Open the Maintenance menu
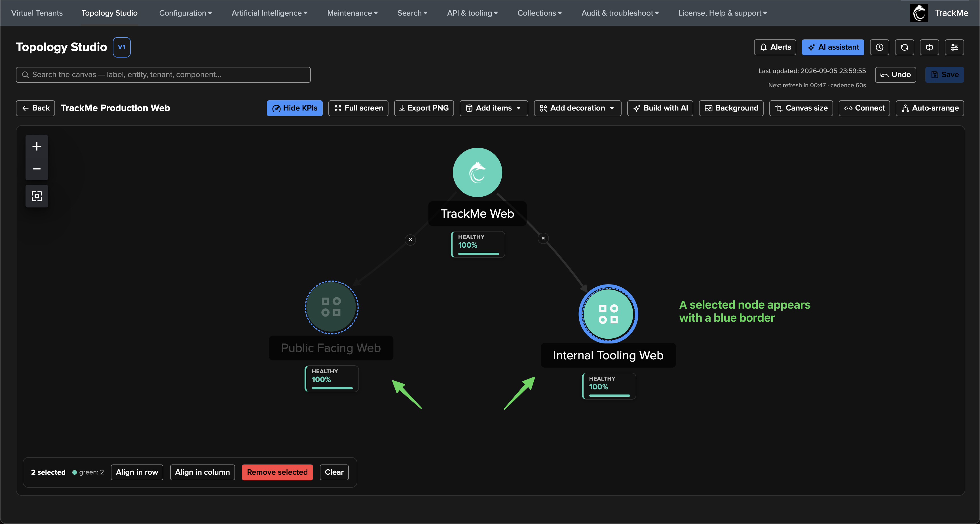 352,13
